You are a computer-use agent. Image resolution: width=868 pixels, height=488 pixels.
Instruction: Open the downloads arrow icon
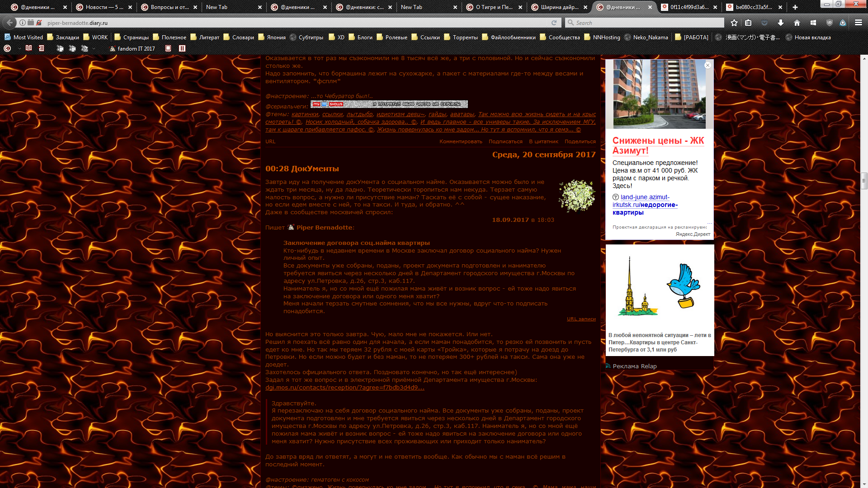coord(781,23)
